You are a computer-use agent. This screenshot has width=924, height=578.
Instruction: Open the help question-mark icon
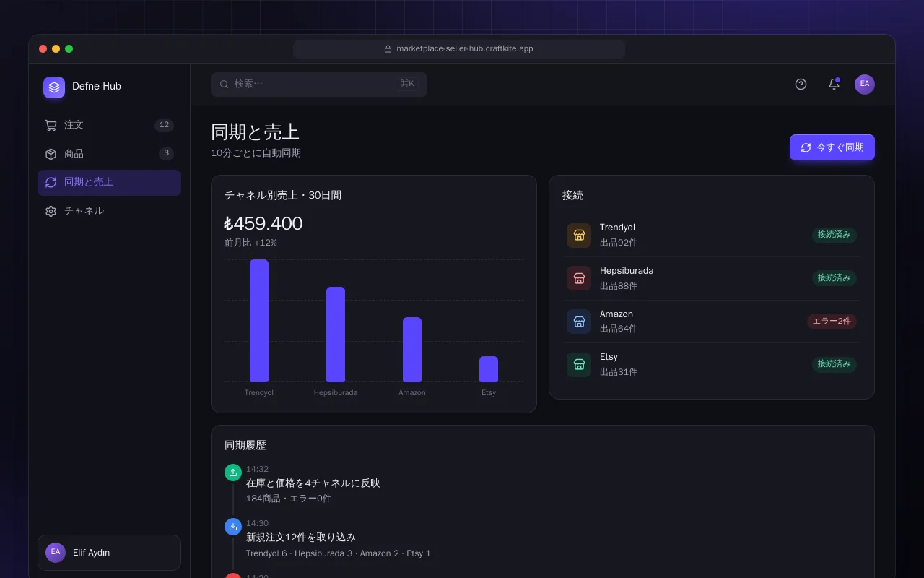(801, 85)
